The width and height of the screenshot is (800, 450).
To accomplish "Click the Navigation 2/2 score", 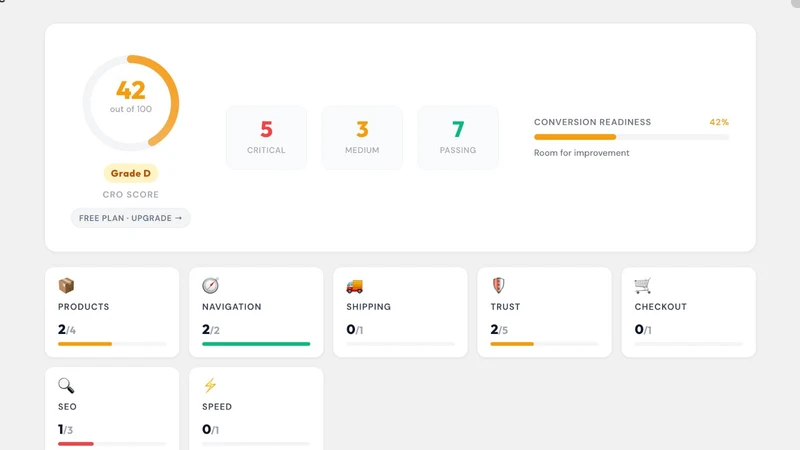I will (x=211, y=330).
